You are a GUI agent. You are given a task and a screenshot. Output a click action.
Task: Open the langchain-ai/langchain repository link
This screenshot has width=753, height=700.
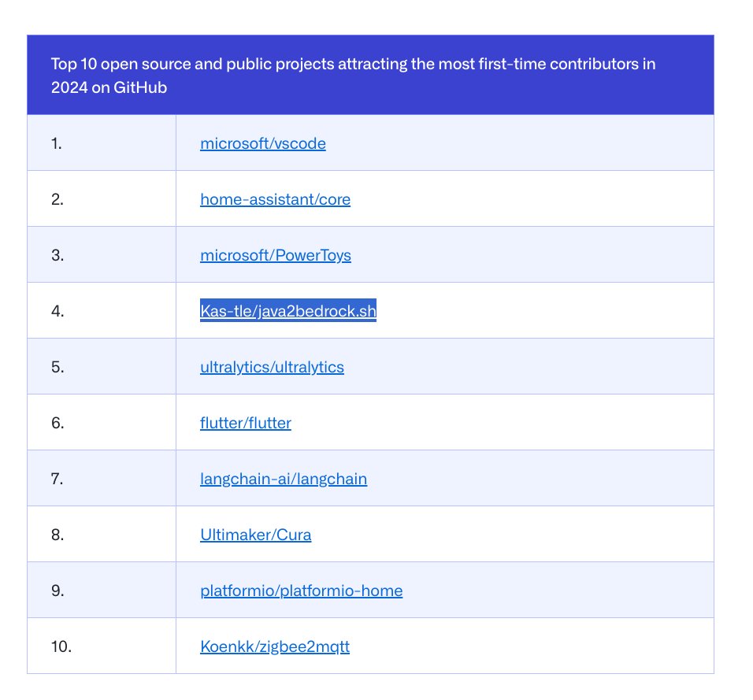(284, 479)
